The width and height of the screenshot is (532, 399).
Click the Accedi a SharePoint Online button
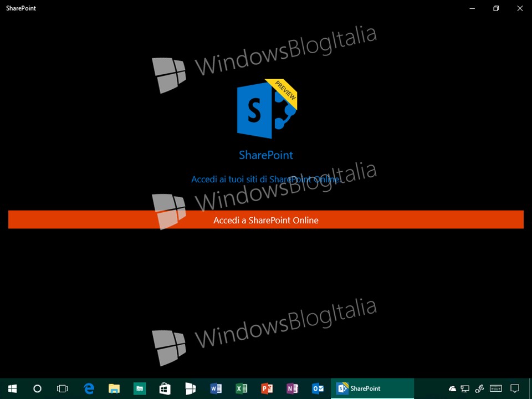point(265,219)
